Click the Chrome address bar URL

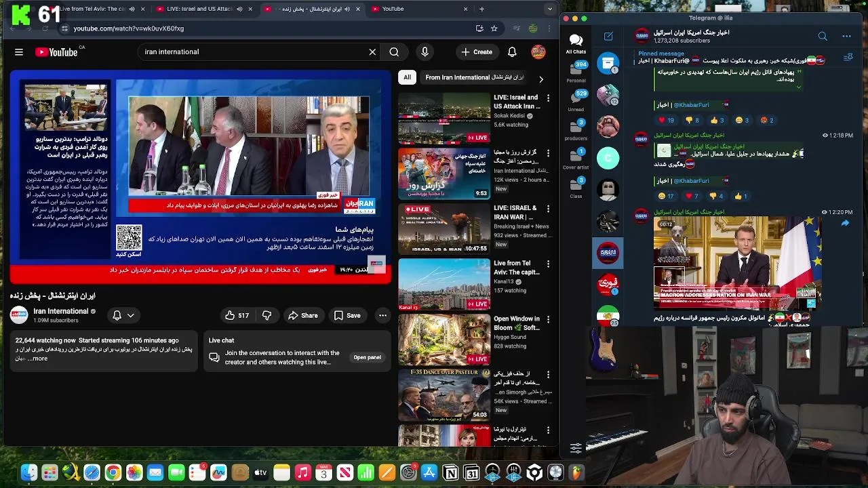coord(129,28)
